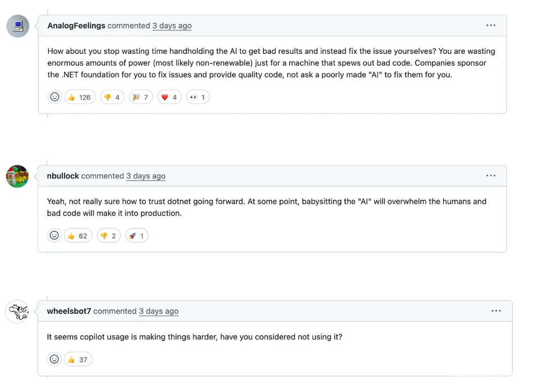
Task: Toggle party popper 7 reaction
Action: 141,97
